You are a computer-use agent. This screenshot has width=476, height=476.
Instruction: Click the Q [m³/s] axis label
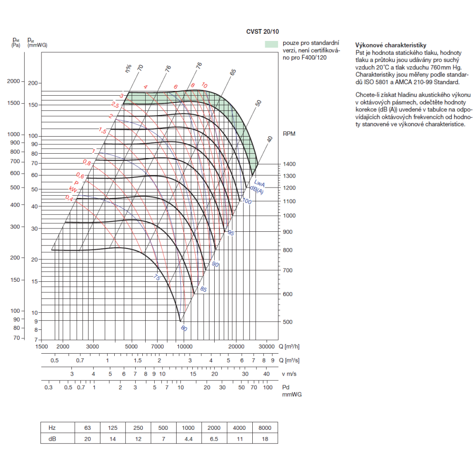(x=289, y=360)
